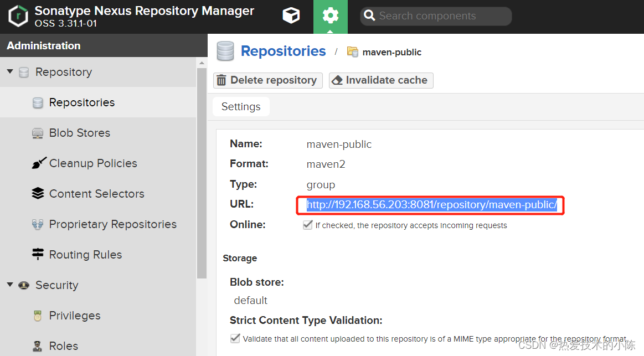Click the Routing Rules signpost icon
Screen dimensions: 644x356
[38, 254]
